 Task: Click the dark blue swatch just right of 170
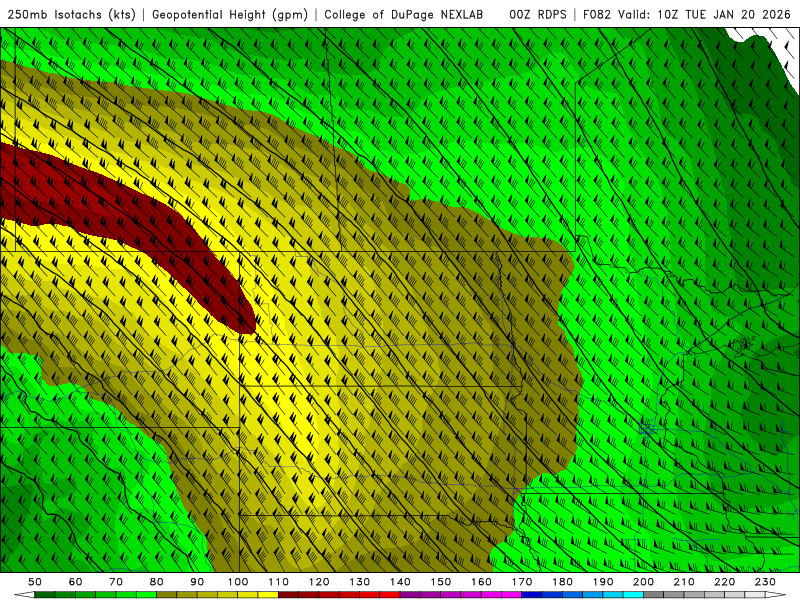coord(532,595)
